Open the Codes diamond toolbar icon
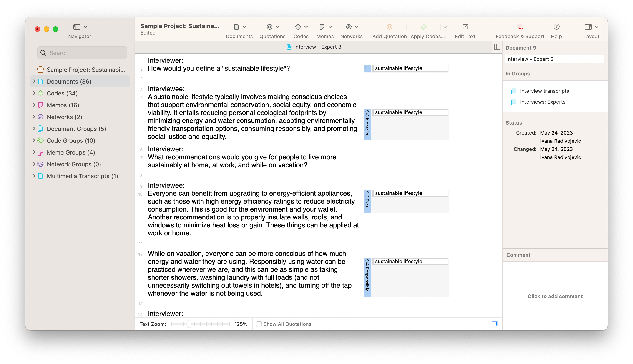633x364 pixels. pos(298,27)
